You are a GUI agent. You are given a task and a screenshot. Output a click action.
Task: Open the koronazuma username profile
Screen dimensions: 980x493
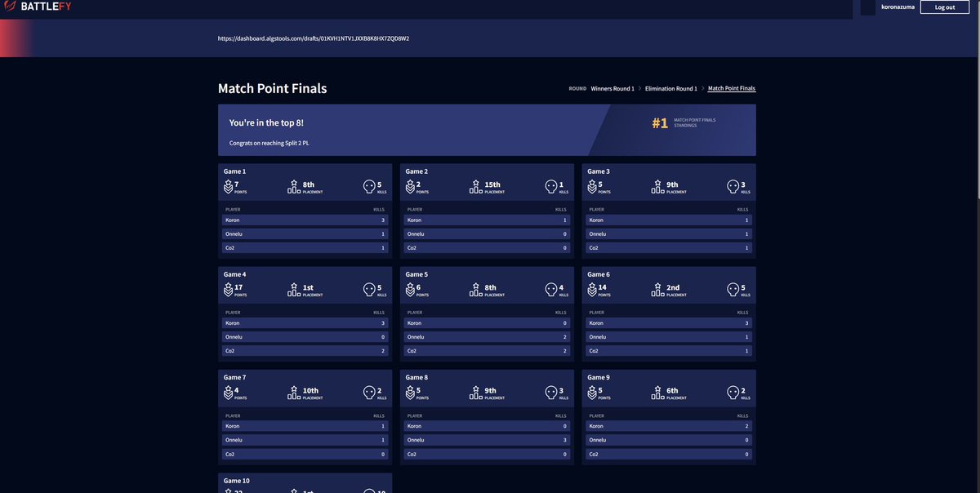click(898, 7)
